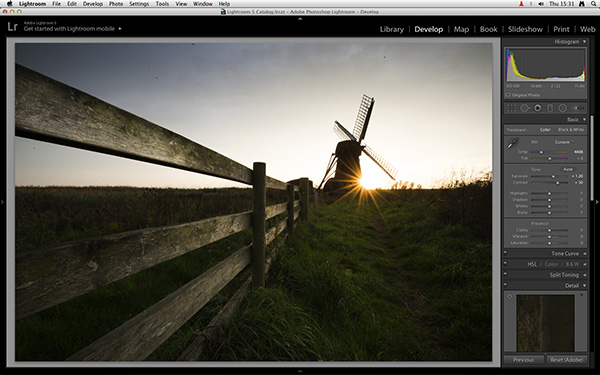
Task: Collapse the Detail preview with its triangle
Action: coord(582,295)
